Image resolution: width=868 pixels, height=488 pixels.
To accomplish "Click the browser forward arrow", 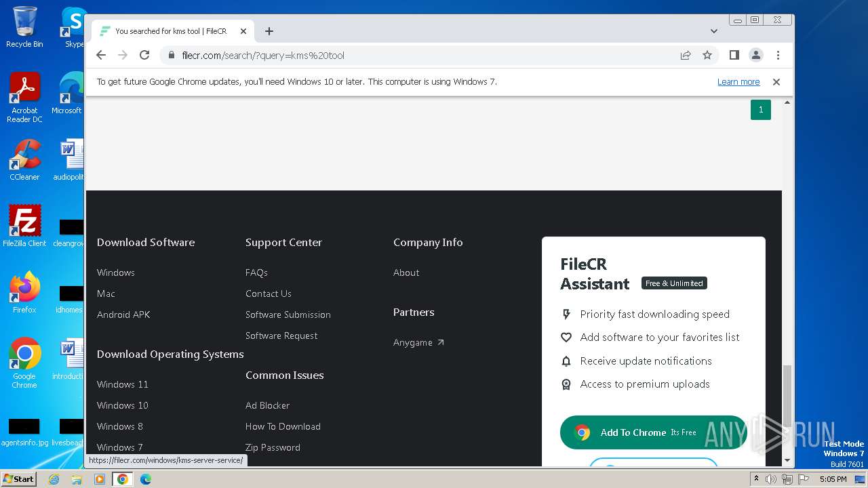I will point(123,55).
